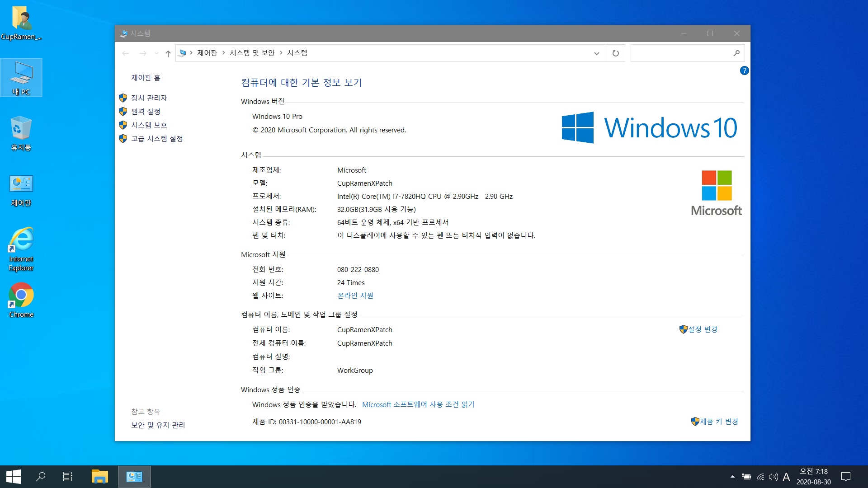The height and width of the screenshot is (488, 868).
Task: Open the CupRamen folder on the desktop
Action: point(21,23)
